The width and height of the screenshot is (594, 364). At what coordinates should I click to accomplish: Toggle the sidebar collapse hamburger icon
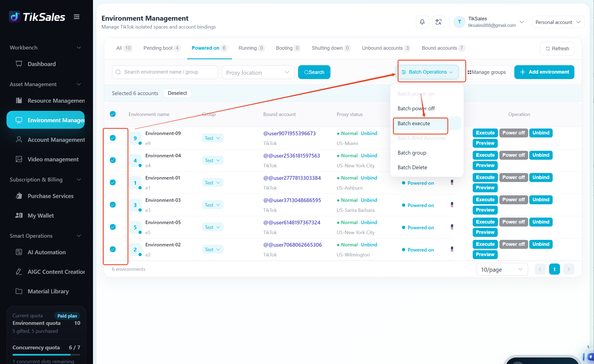pos(77,17)
